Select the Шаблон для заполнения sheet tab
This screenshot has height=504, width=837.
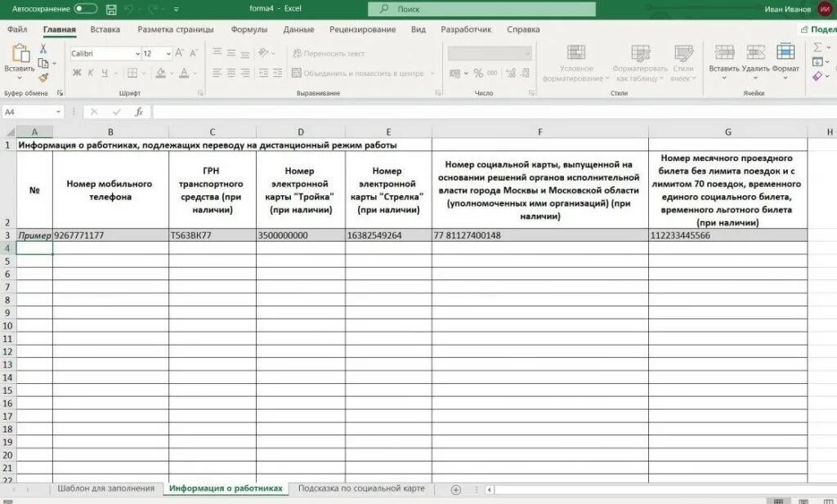click(x=105, y=488)
